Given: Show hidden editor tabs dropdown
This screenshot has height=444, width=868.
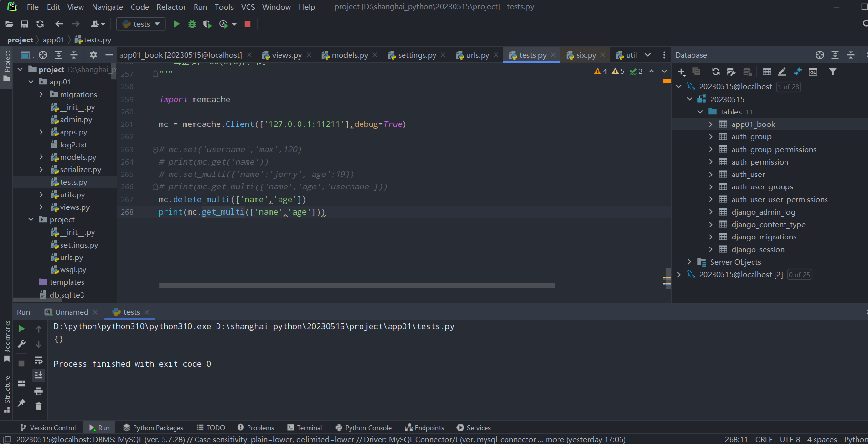Looking at the screenshot, I should (x=648, y=55).
